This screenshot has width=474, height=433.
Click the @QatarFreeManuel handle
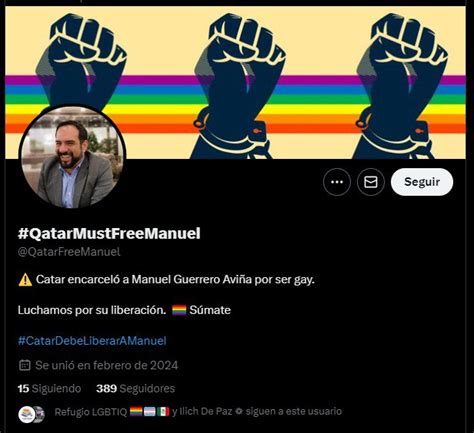coord(69,252)
